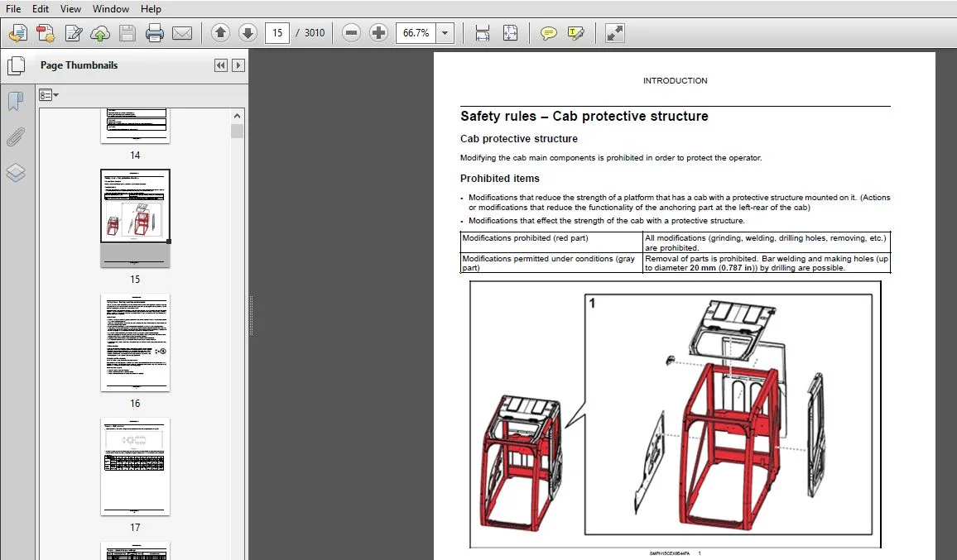Click the INTRODUCTION page header text
Viewport: 957px width, 560px height.
click(x=675, y=80)
